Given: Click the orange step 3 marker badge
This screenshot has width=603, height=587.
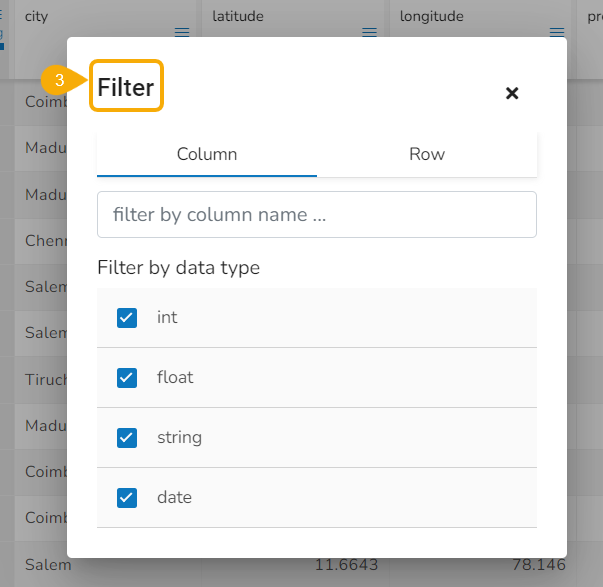Looking at the screenshot, I should 60,81.
